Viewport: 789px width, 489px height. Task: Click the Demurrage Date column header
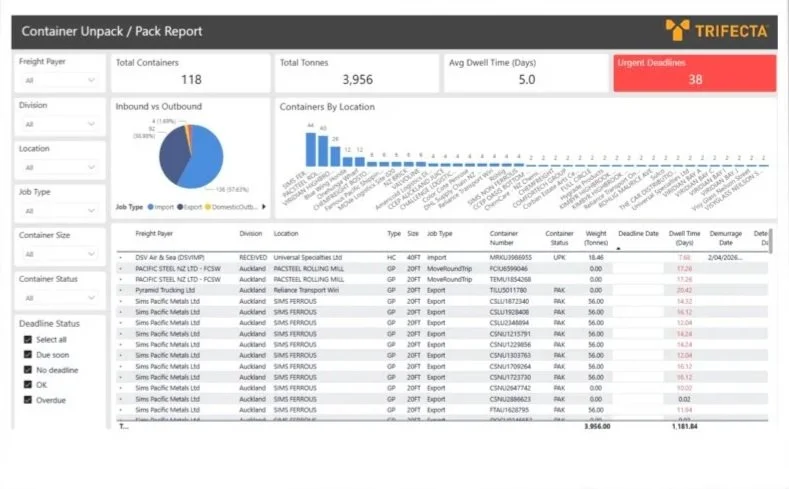(726, 238)
